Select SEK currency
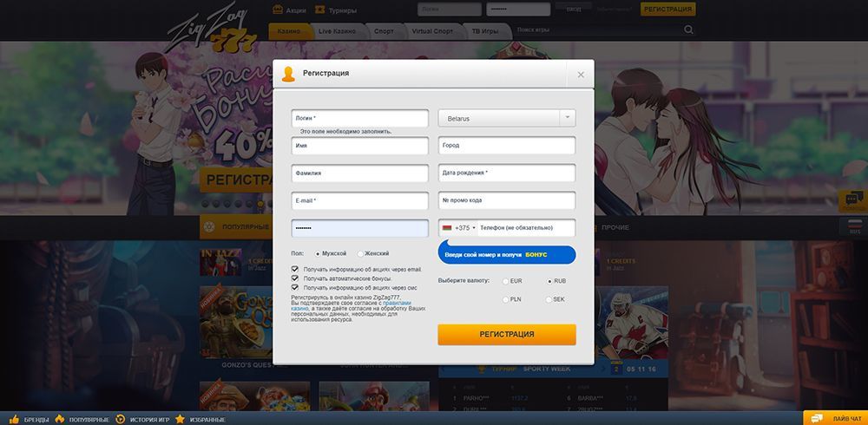 [549, 299]
